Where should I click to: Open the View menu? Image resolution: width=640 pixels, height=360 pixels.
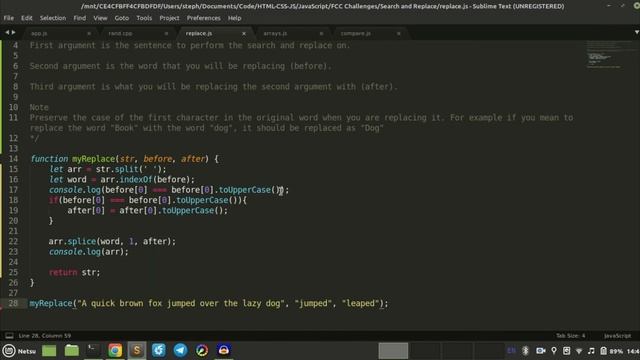100,18
